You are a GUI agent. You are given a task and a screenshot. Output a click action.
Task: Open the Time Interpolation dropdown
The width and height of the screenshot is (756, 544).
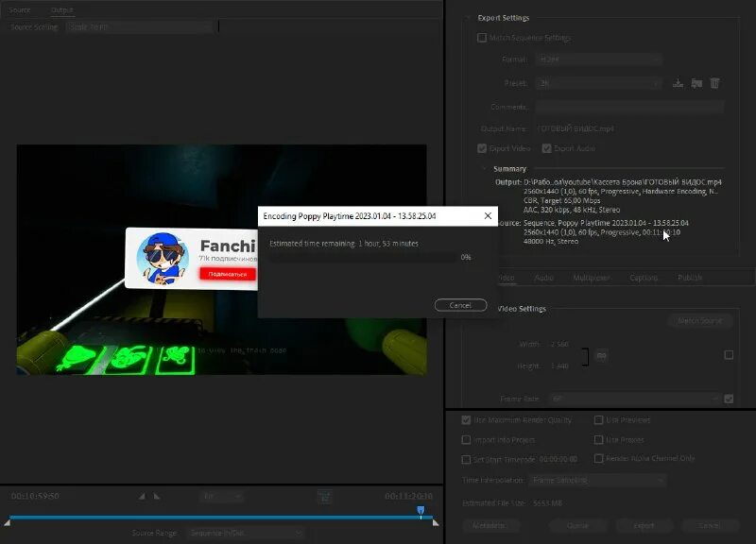(597, 481)
